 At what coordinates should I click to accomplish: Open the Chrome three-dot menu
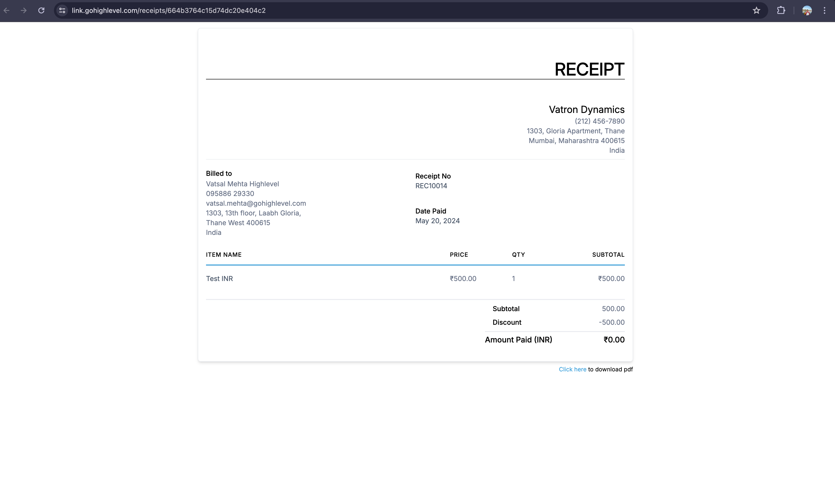click(x=825, y=10)
